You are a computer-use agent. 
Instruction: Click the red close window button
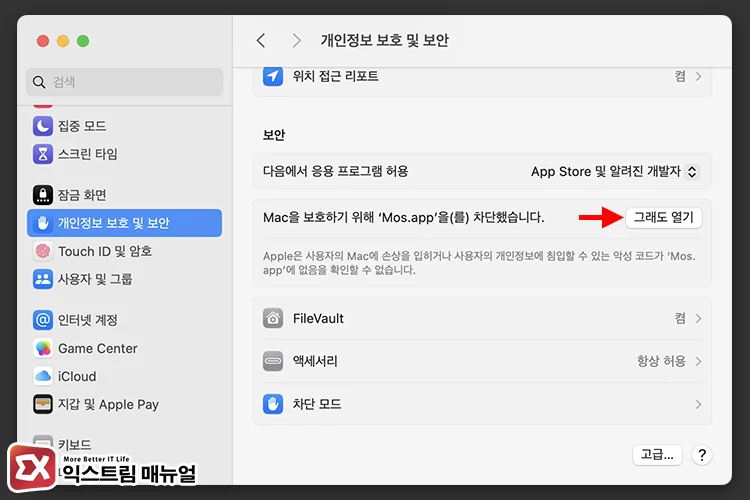coord(43,41)
